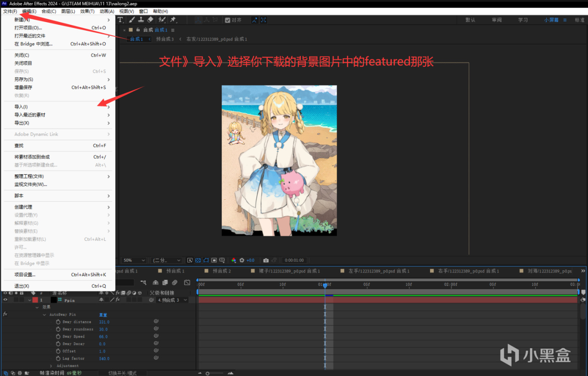Click the toggle mask and shape path icon
Screen dimensions: 588x376
[206, 260]
